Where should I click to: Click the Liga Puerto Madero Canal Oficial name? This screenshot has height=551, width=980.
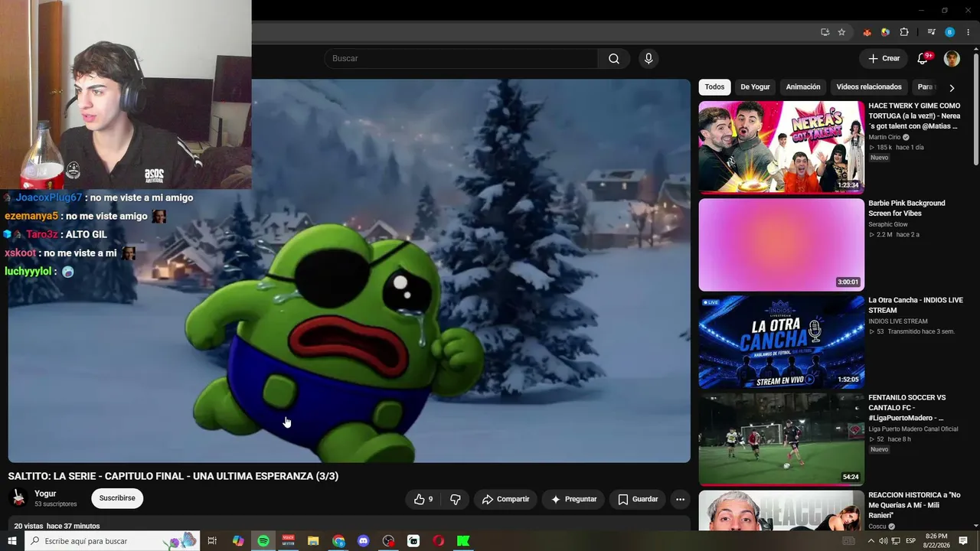coord(913,429)
